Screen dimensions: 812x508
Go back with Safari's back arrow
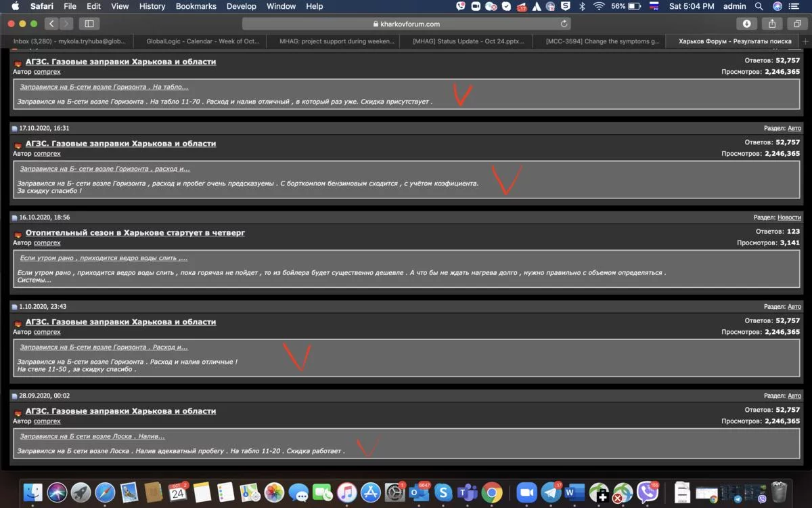[52, 24]
